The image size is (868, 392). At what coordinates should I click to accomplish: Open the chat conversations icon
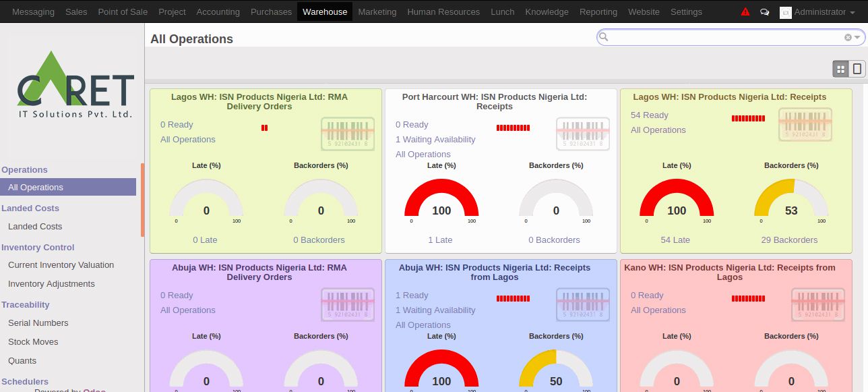tap(764, 11)
